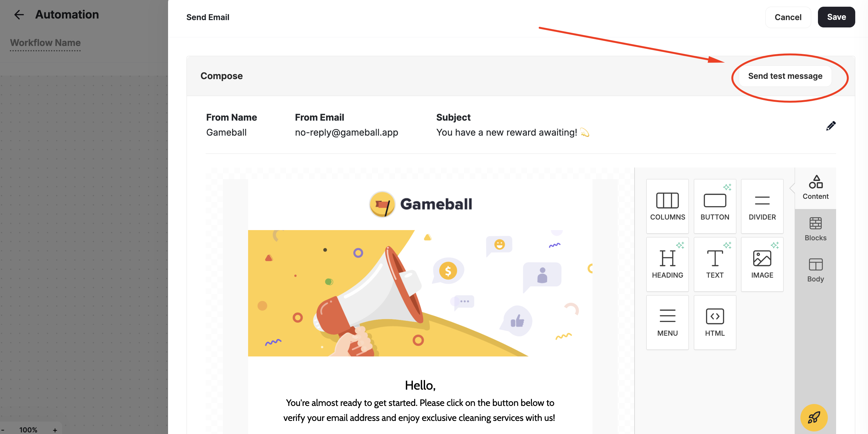Viewport: 868px width, 434px height.
Task: Click Send test message
Action: pos(785,76)
